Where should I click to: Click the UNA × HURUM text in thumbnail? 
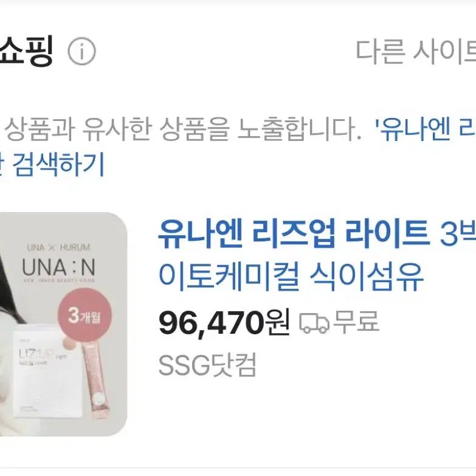(58, 247)
